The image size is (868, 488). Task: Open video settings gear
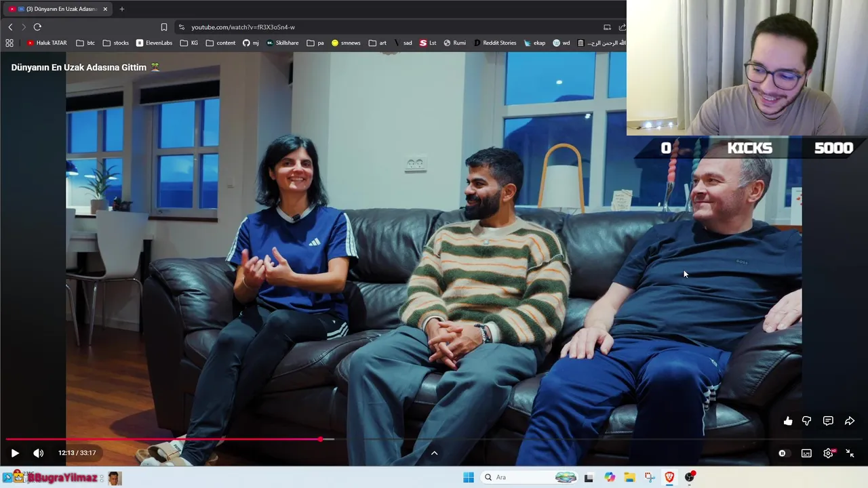828,453
